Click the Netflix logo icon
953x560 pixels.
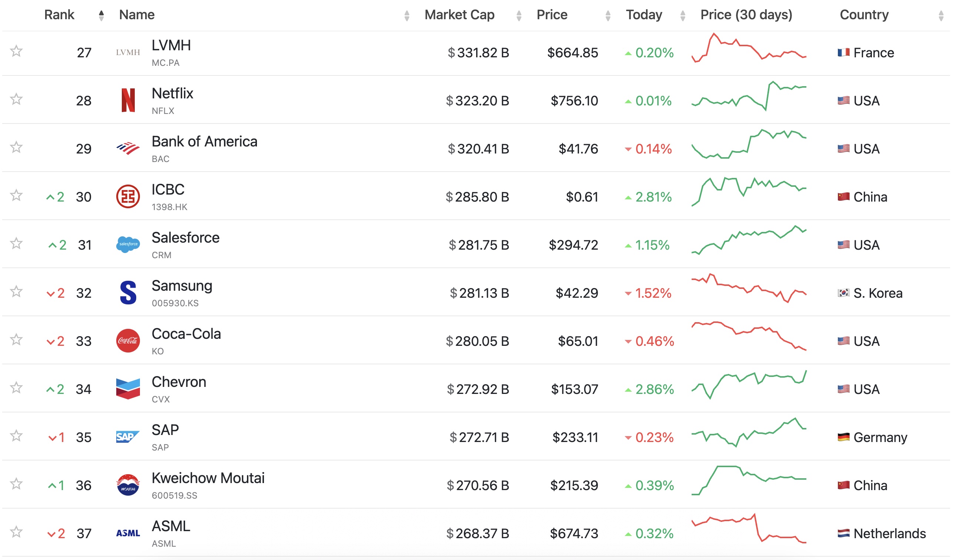[128, 100]
